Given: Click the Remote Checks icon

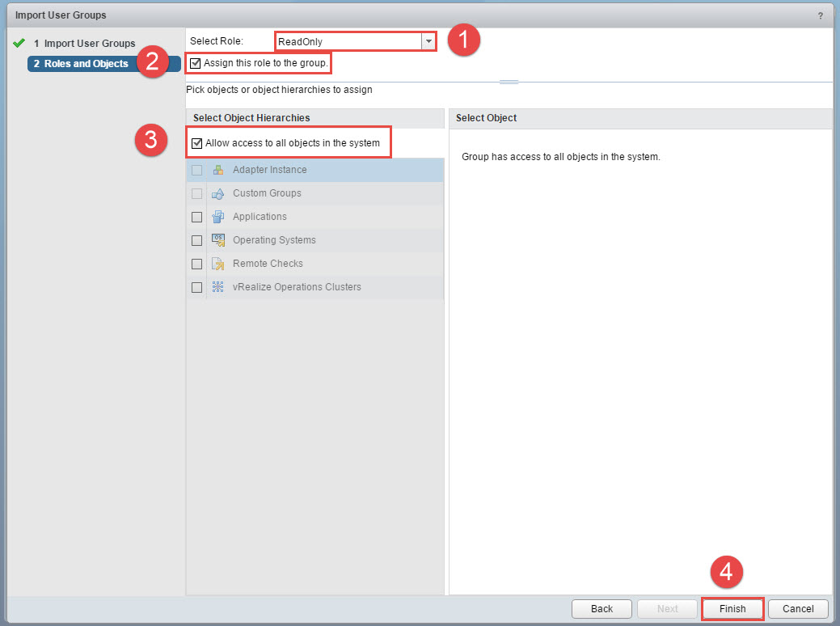Looking at the screenshot, I should [217, 264].
